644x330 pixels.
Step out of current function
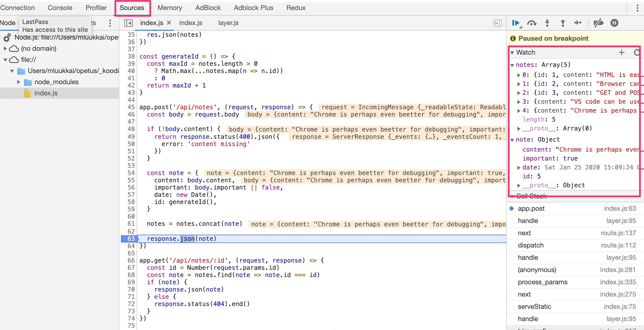[563, 23]
